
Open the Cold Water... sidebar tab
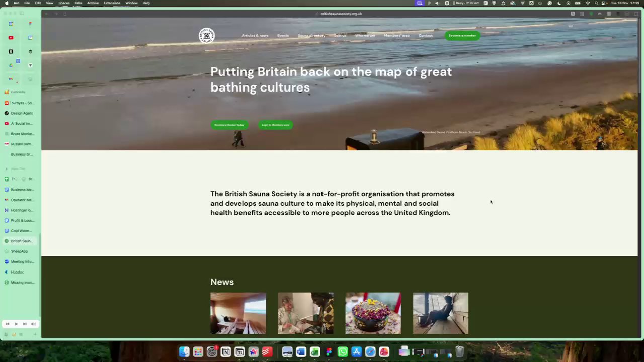[x=20, y=231]
